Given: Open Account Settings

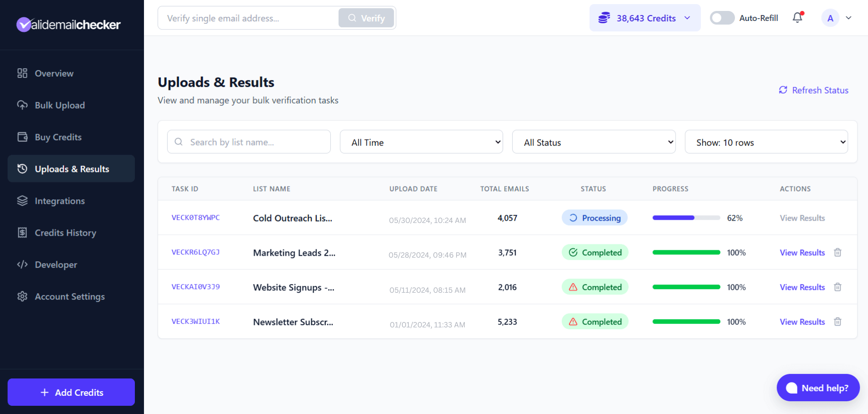Looking at the screenshot, I should click(x=70, y=296).
